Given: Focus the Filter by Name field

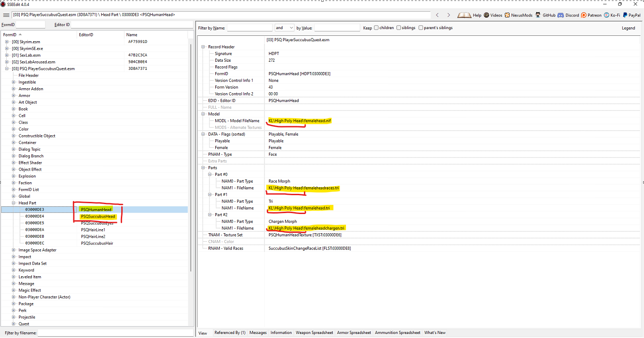Looking at the screenshot, I should coord(250,28).
